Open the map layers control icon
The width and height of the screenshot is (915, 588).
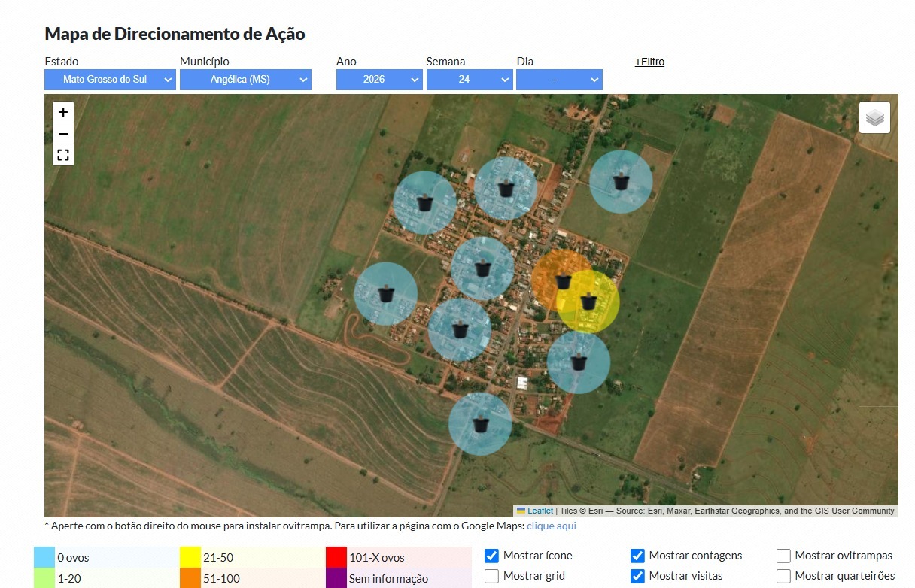(x=875, y=118)
